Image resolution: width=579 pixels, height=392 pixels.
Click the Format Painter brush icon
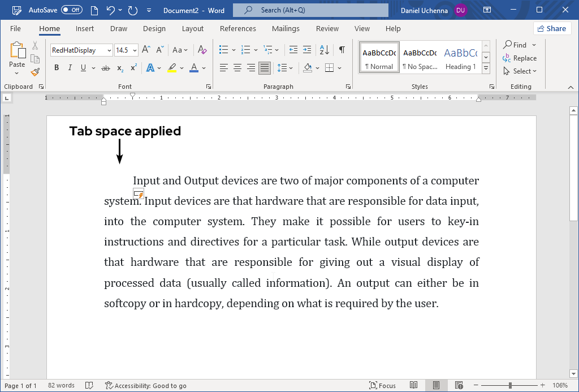pos(35,72)
